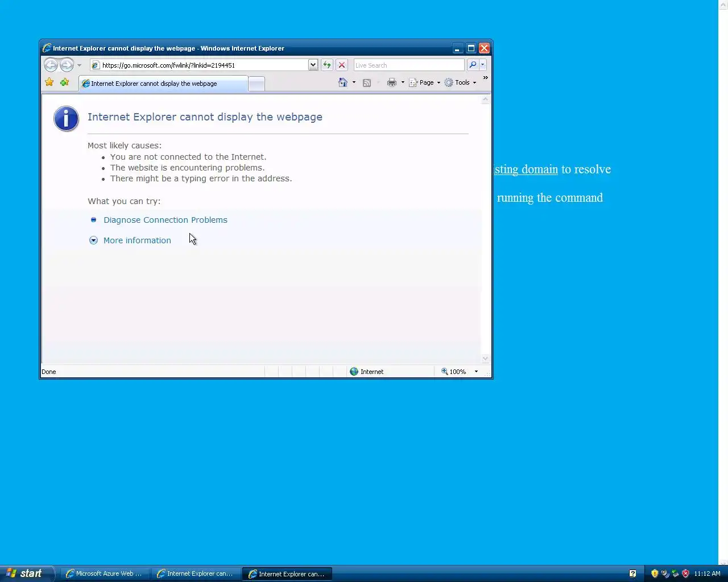Screen dimensions: 728x582
Task: Click the IE icon in the title bar
Action: (47, 48)
